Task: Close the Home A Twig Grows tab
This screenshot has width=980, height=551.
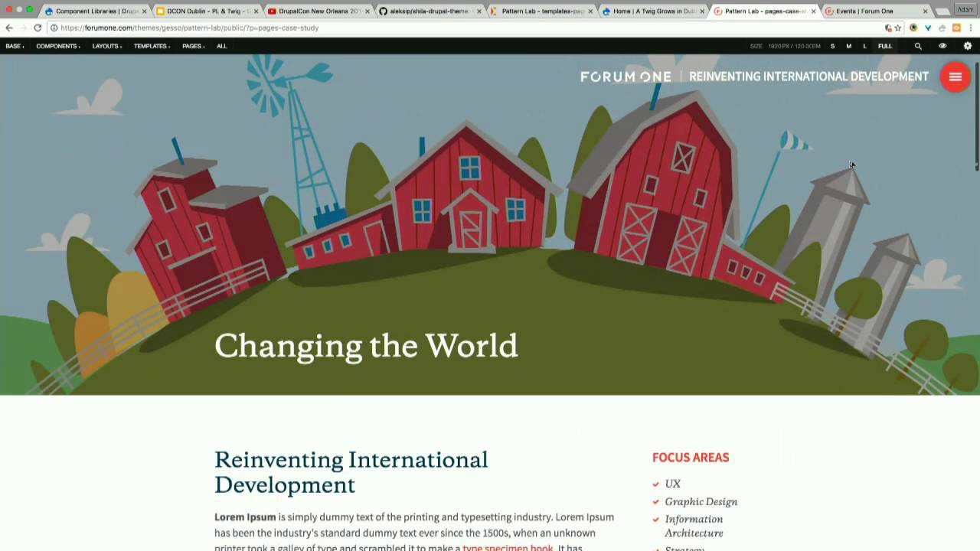Action: pyautogui.click(x=702, y=11)
